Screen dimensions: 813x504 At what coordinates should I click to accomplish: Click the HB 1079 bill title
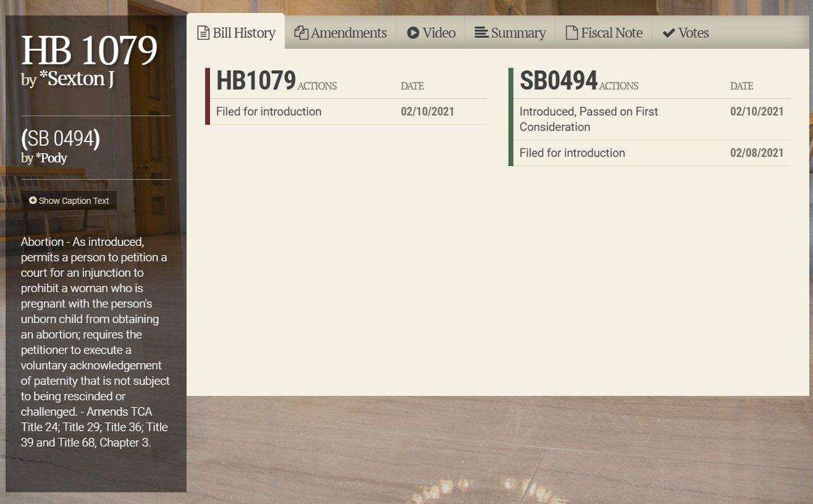pos(89,50)
